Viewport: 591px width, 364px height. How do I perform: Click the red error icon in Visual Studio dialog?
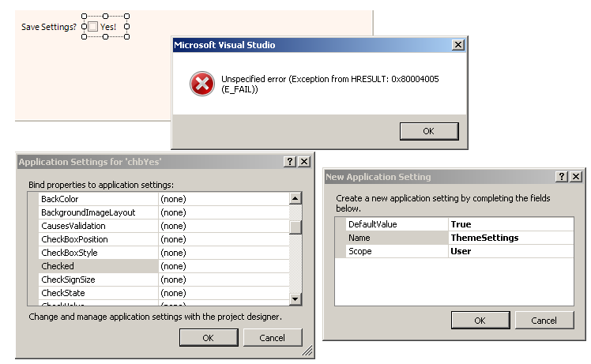pos(202,84)
